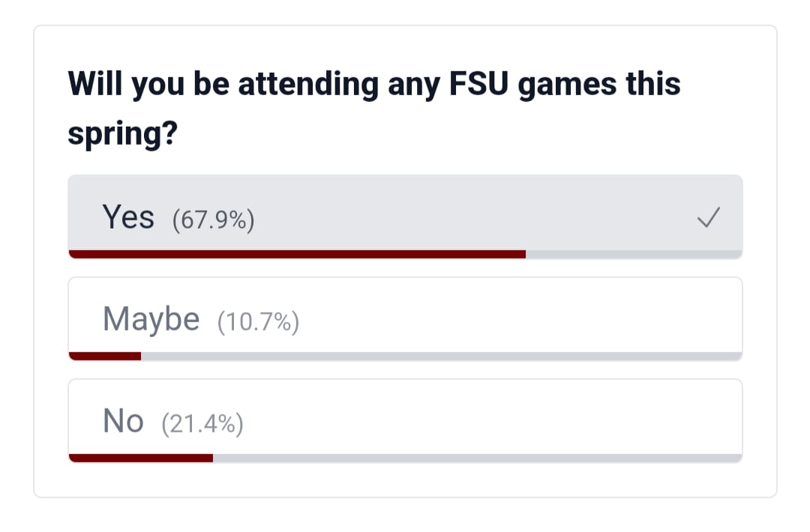Click the red filled portion of the No bar

pyautogui.click(x=141, y=458)
